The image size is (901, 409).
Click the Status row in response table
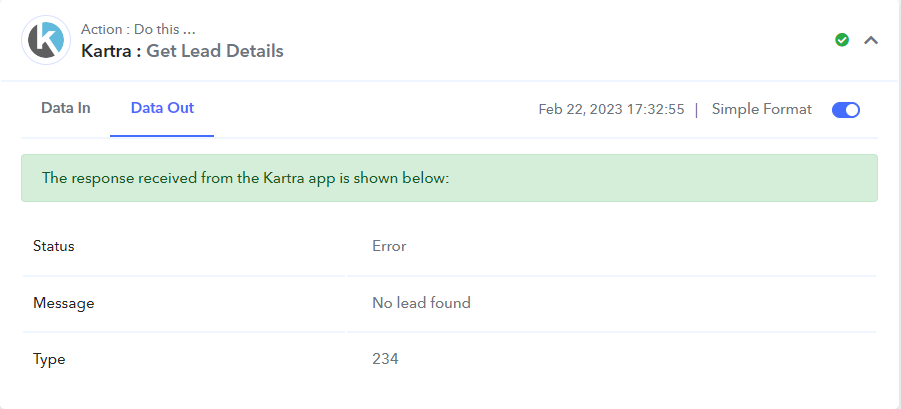[x=449, y=246]
